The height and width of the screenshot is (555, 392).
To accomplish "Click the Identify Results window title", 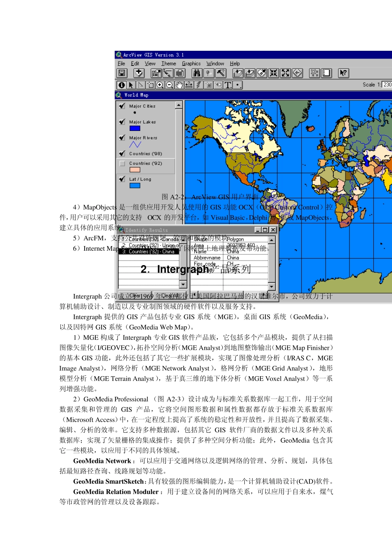I will click(x=146, y=230).
